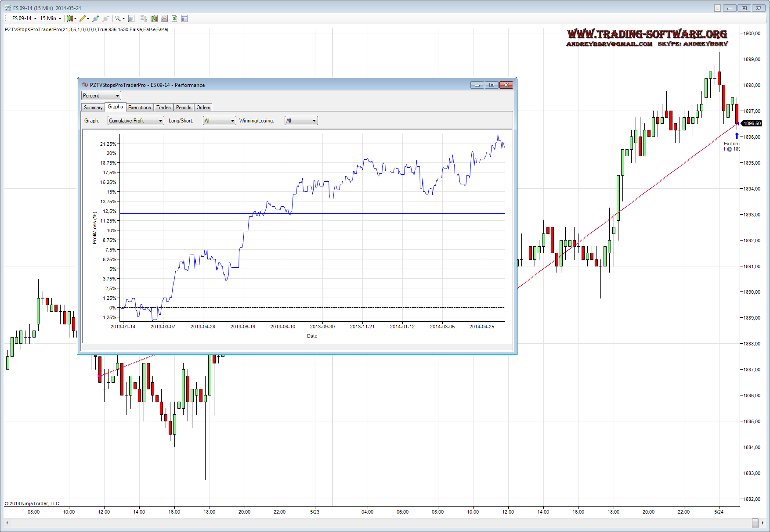The width and height of the screenshot is (770, 532).
Task: Click the horizontal scrollbar thumb at bottom
Action: [755, 523]
